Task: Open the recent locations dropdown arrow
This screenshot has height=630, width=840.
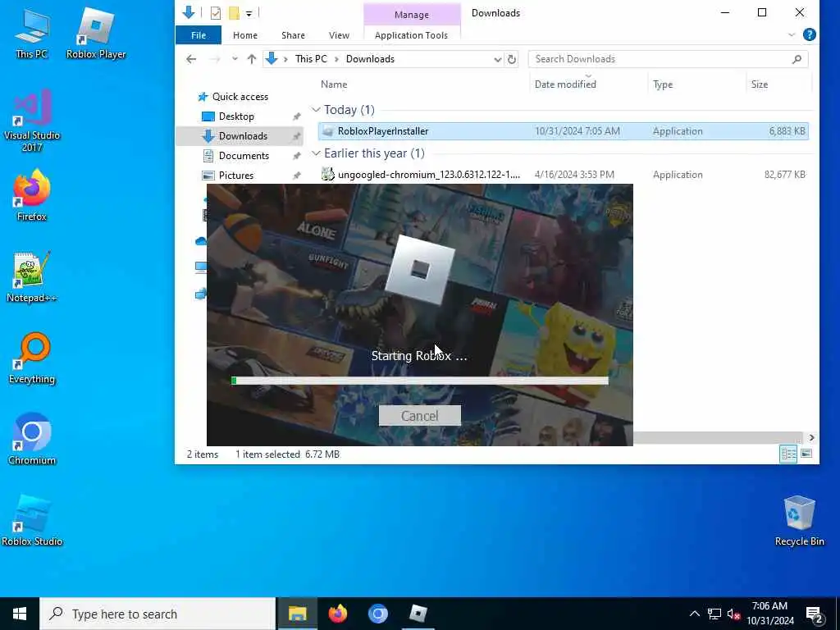Action: [x=235, y=59]
